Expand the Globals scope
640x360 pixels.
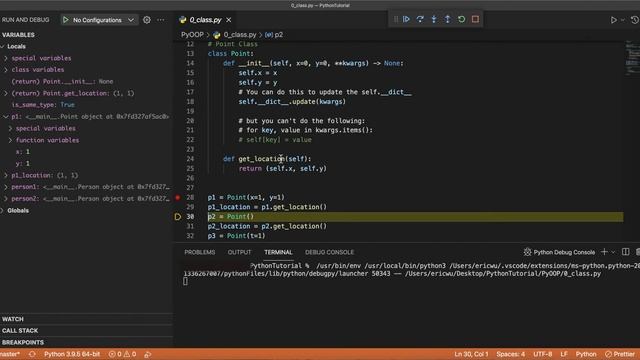[x=3, y=211]
